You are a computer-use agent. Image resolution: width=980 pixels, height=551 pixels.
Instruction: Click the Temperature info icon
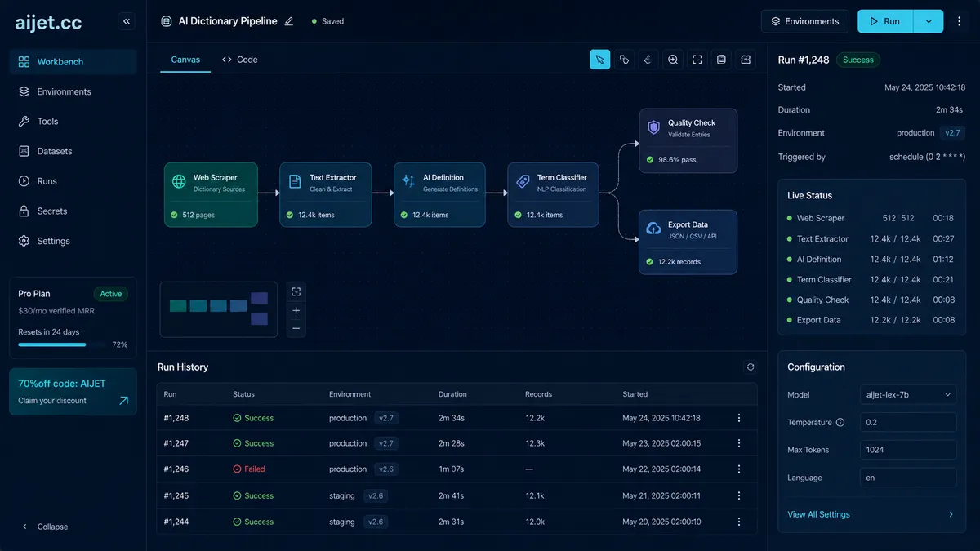coord(840,423)
